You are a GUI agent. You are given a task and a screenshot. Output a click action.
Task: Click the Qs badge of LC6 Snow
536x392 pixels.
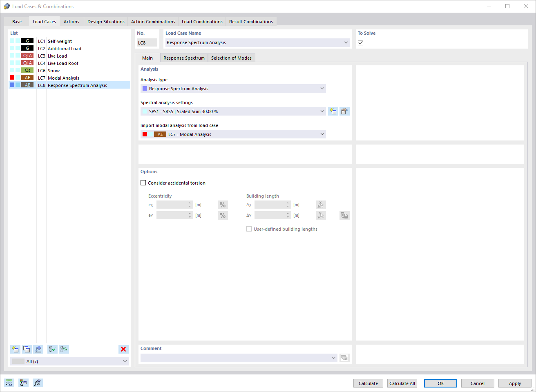[27, 70]
